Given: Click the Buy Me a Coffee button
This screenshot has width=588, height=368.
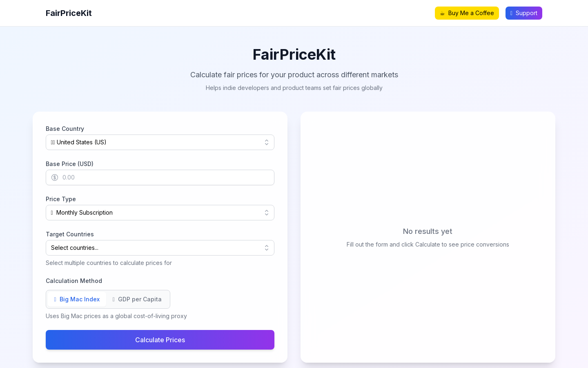Looking at the screenshot, I should 467,13.
